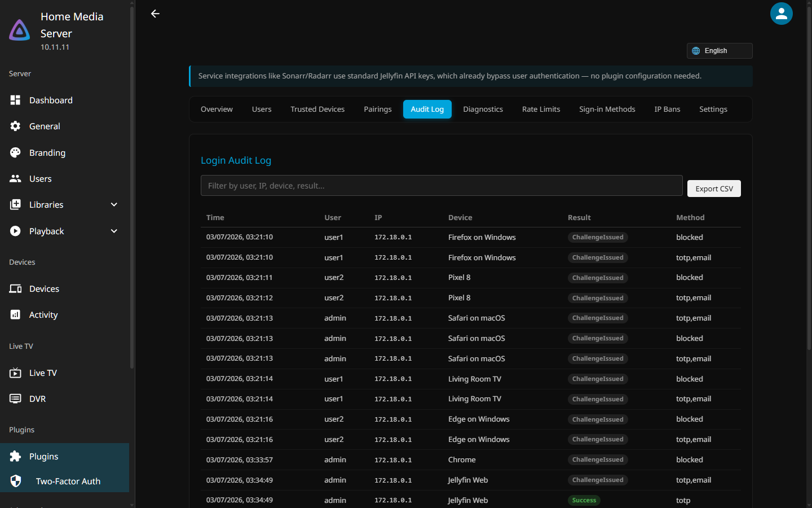
Task: Export the audit log as CSV
Action: click(x=714, y=189)
